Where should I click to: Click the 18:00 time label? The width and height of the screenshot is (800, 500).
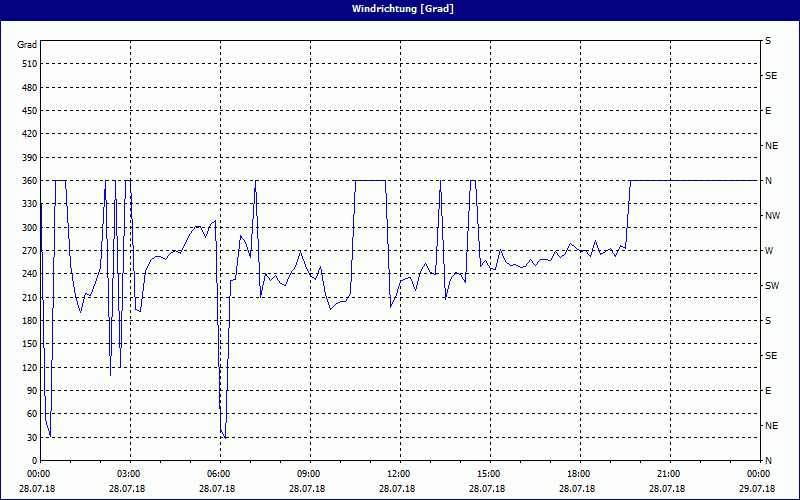tap(578, 474)
